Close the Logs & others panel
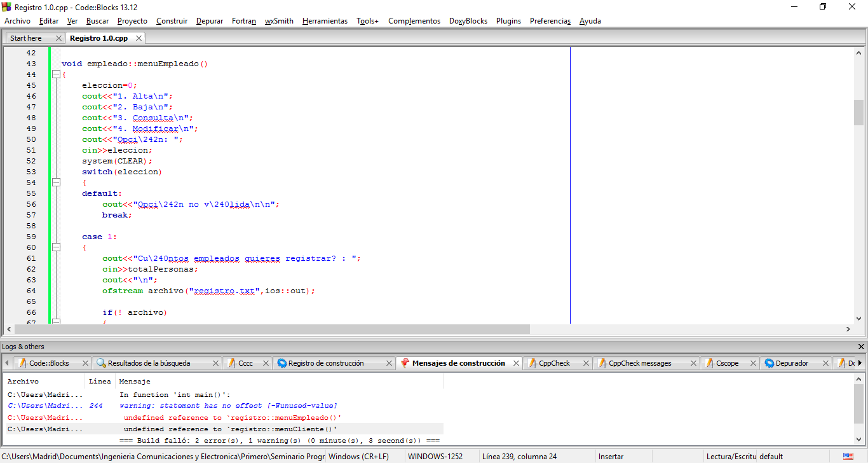Viewport: 868px width, 463px height. click(x=861, y=347)
